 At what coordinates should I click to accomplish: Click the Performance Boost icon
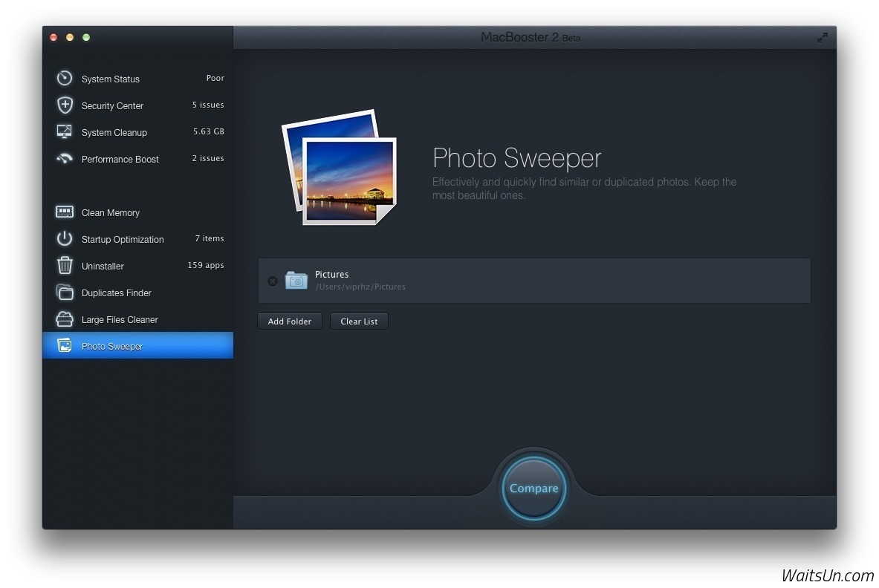65,158
